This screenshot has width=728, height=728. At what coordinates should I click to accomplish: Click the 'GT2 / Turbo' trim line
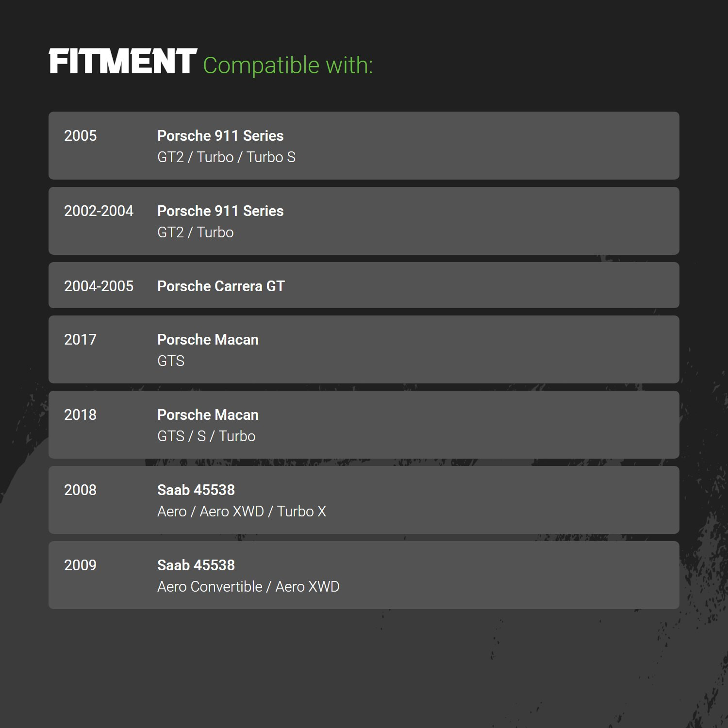[x=195, y=232]
